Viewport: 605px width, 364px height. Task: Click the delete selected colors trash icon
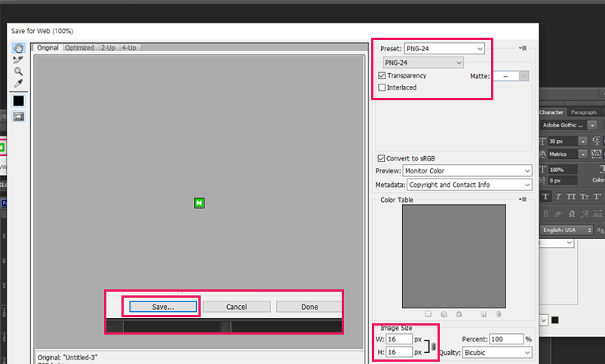pos(499,314)
